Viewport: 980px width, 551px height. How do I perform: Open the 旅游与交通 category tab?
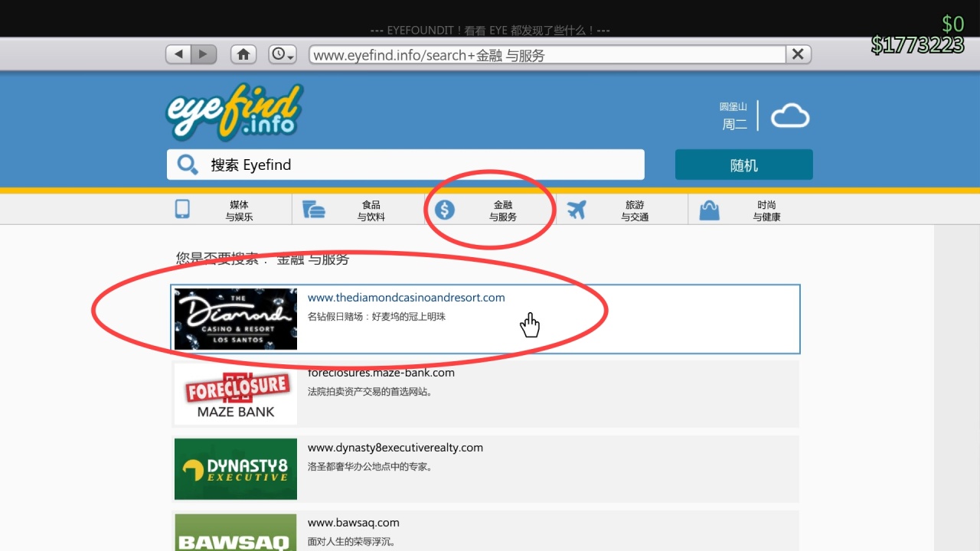622,210
